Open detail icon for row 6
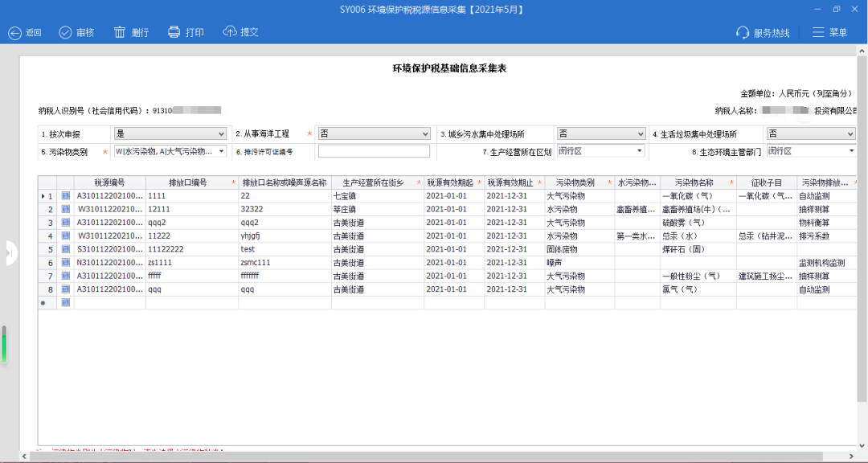Viewport: 868px width, 463px height. click(x=65, y=262)
